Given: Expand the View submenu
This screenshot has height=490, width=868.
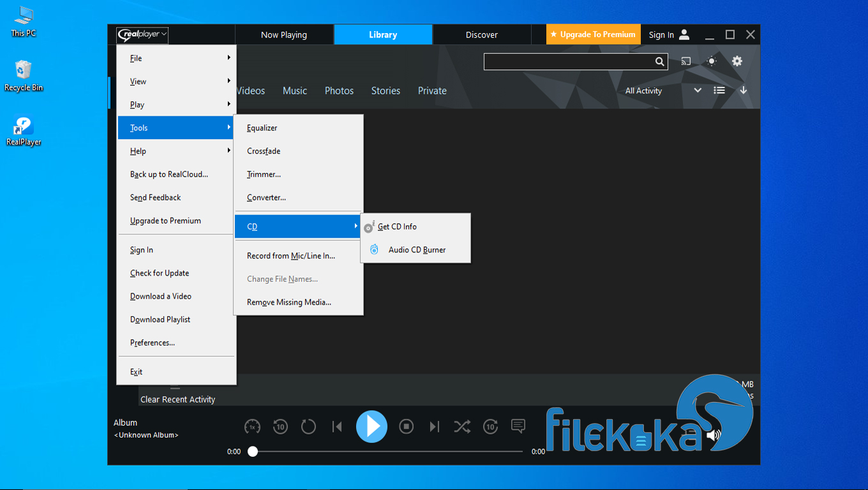Looking at the screenshot, I should (176, 82).
